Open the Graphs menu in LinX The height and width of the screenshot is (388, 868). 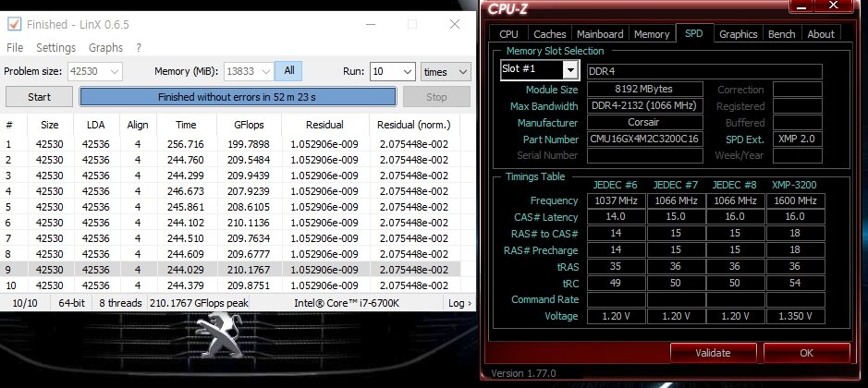105,48
